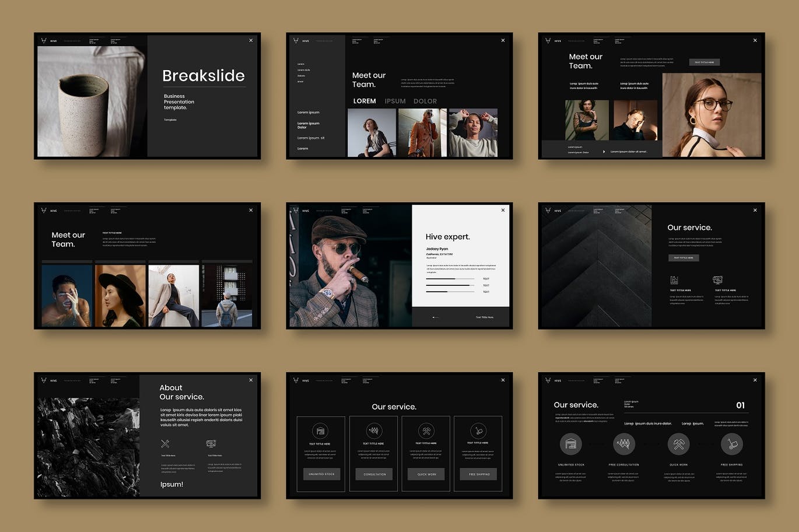Close the Hive expert slide with the X
The height and width of the screenshot is (532, 799).
(503, 210)
